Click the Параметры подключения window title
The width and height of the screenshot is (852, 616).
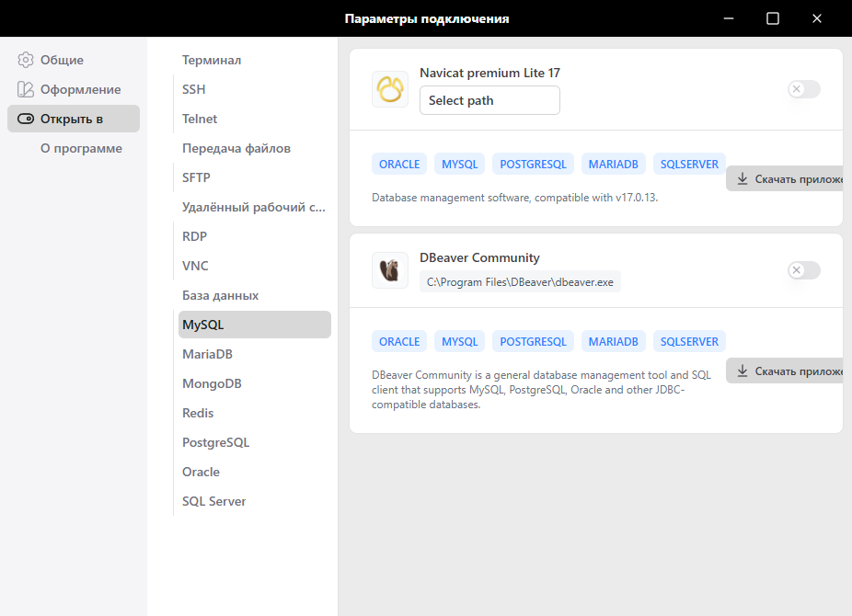(x=427, y=18)
